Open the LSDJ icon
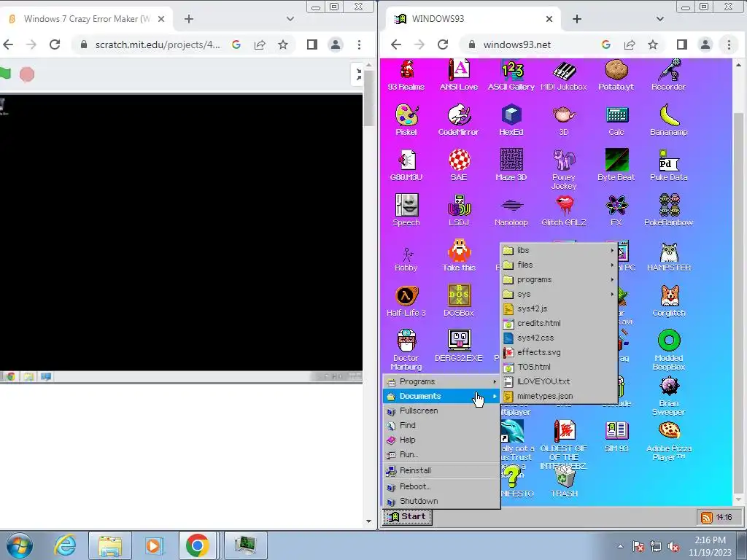 point(459,210)
